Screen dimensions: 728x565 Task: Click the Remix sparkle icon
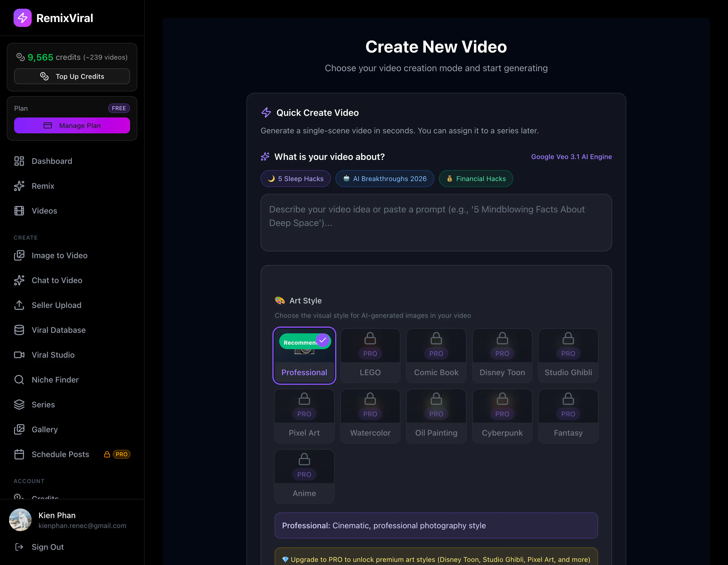19,186
